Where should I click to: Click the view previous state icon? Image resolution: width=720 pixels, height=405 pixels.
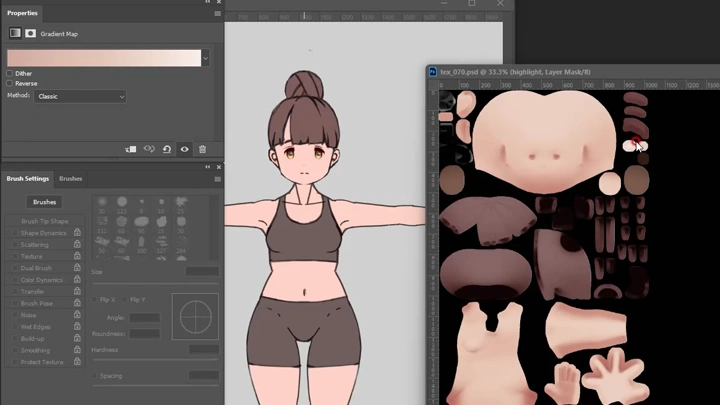click(149, 149)
